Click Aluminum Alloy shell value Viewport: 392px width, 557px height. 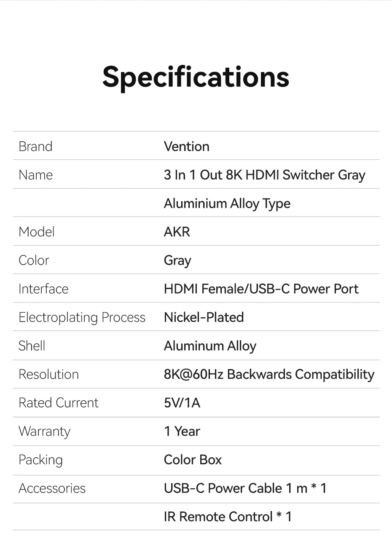210,346
